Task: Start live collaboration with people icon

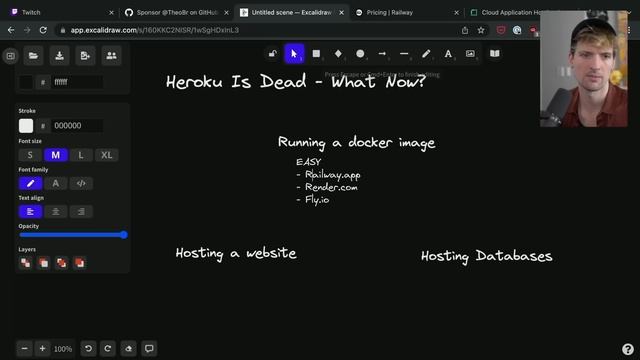Action: coord(111,56)
